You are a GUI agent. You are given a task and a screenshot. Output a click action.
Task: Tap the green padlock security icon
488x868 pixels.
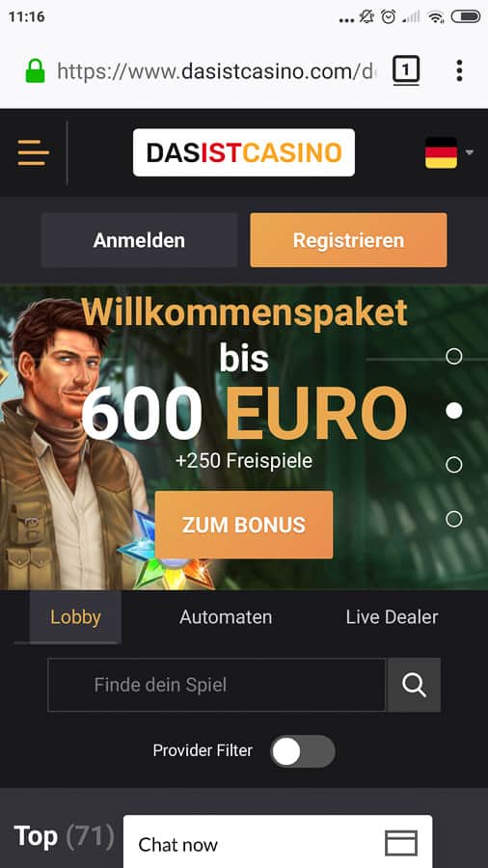point(36,70)
